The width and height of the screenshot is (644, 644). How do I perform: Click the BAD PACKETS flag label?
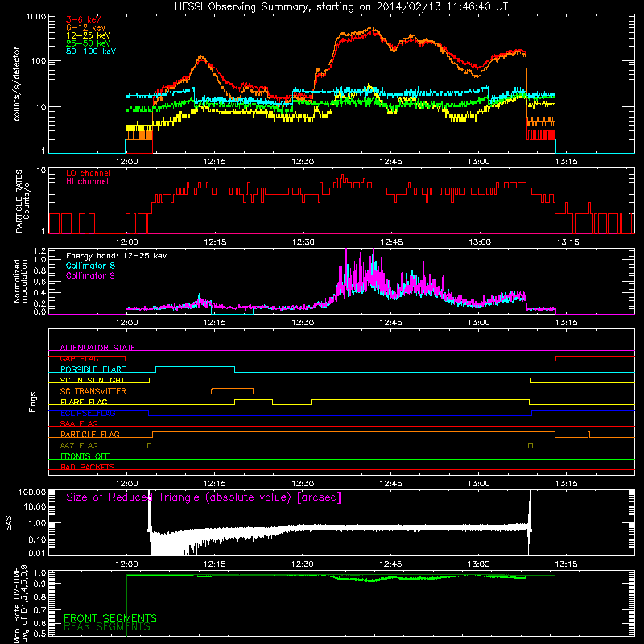88,468
